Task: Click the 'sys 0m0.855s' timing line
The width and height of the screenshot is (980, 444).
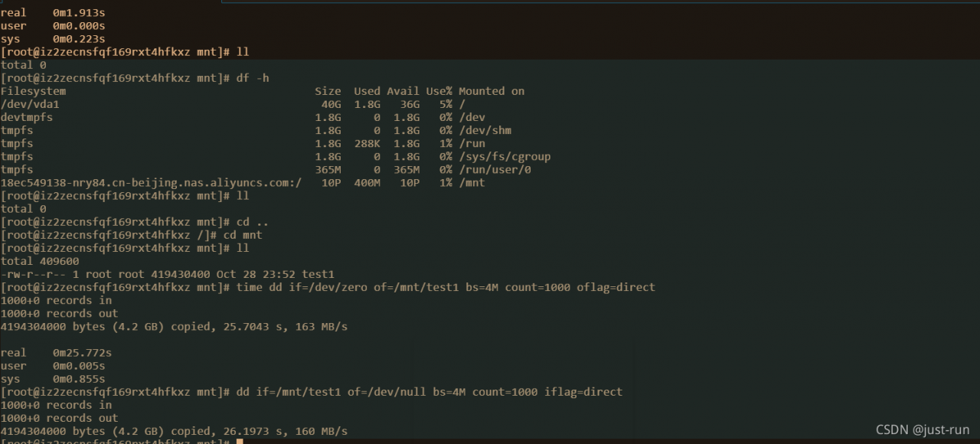Action: tap(53, 379)
